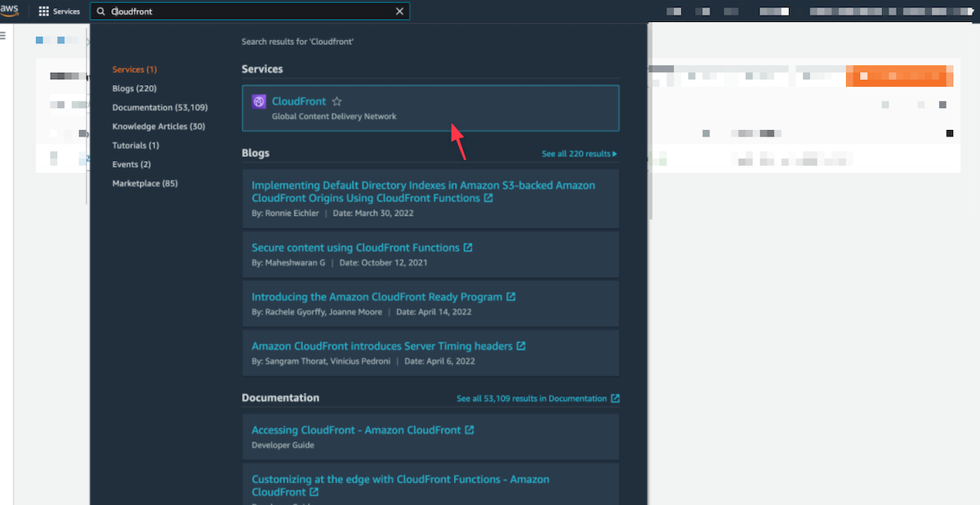Screen dimensions: 980x505
Task: Filter results by Services (1)
Action: click(135, 69)
